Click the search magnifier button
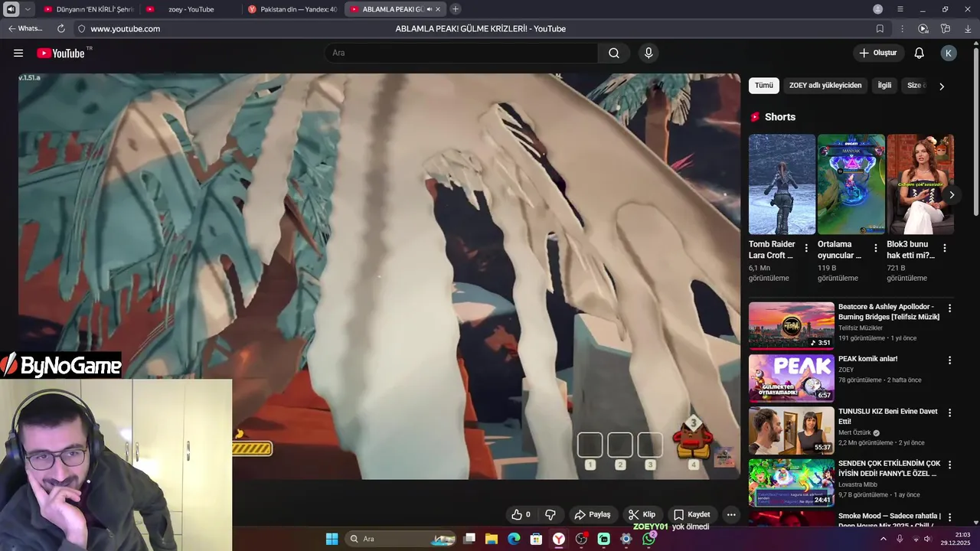 coord(614,53)
